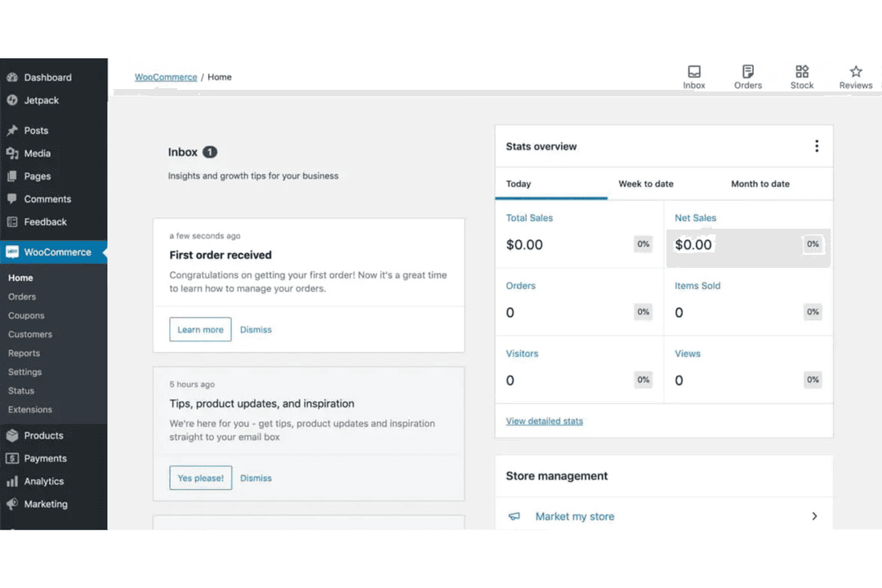The width and height of the screenshot is (882, 588).
Task: Open the Stock panel icon in header
Action: coord(802,72)
